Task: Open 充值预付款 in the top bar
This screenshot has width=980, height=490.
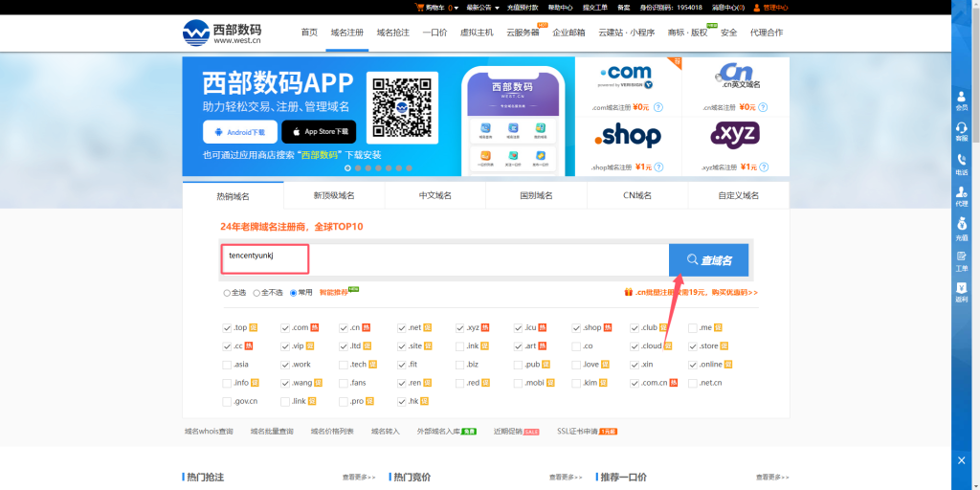Action: coord(523,8)
